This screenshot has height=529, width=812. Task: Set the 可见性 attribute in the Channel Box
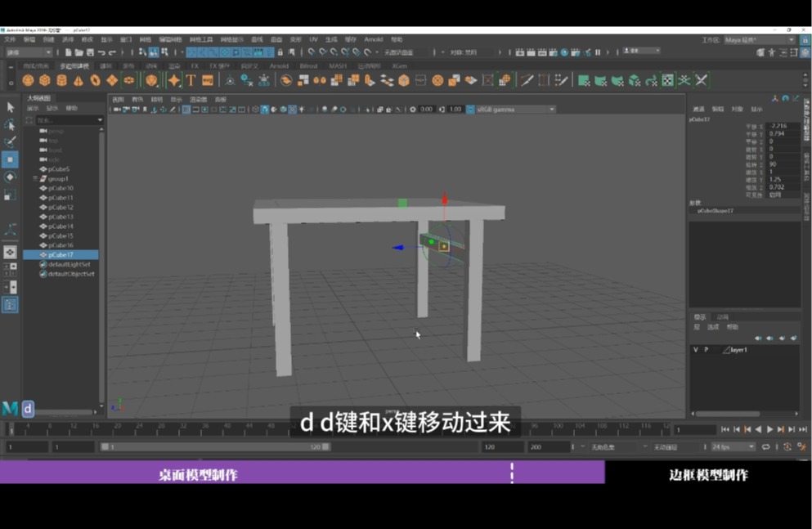pyautogui.click(x=774, y=195)
